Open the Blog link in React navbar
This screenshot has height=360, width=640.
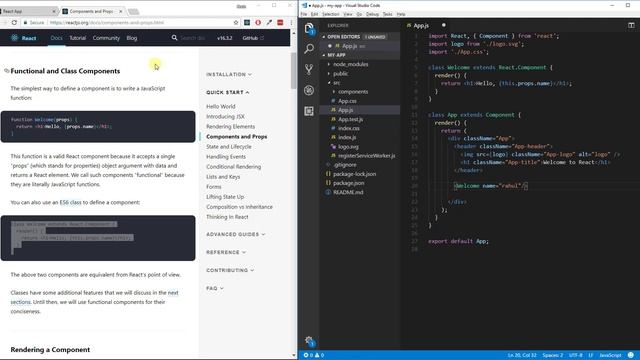(x=132, y=38)
